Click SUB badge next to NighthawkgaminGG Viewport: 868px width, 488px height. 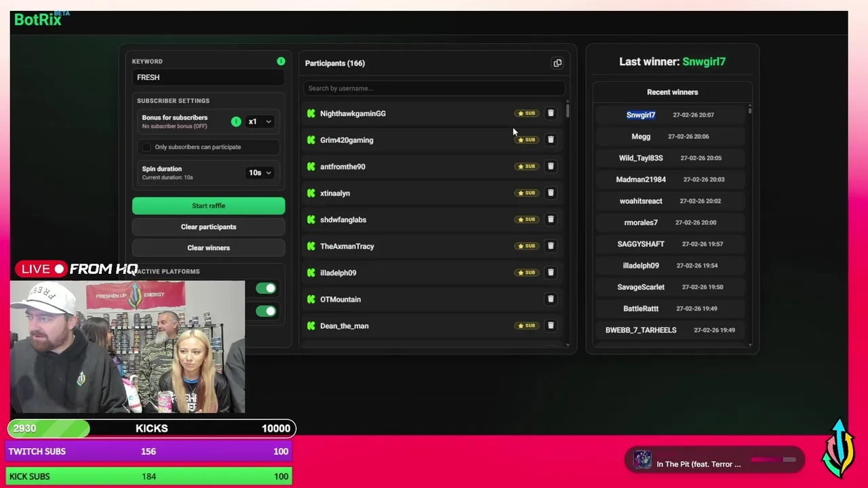coord(526,113)
